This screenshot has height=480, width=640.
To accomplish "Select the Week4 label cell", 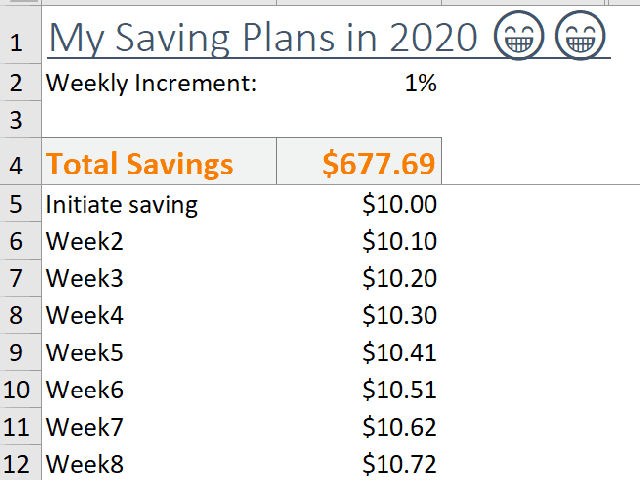I will (x=85, y=316).
